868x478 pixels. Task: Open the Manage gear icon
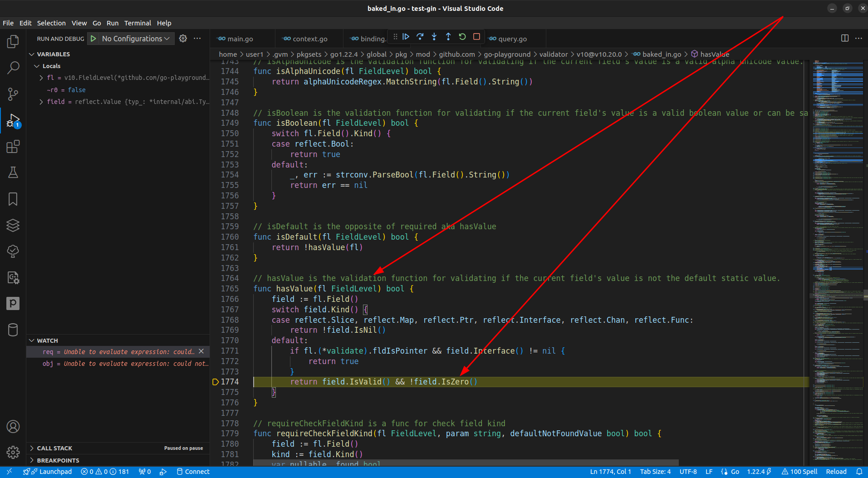click(13, 452)
